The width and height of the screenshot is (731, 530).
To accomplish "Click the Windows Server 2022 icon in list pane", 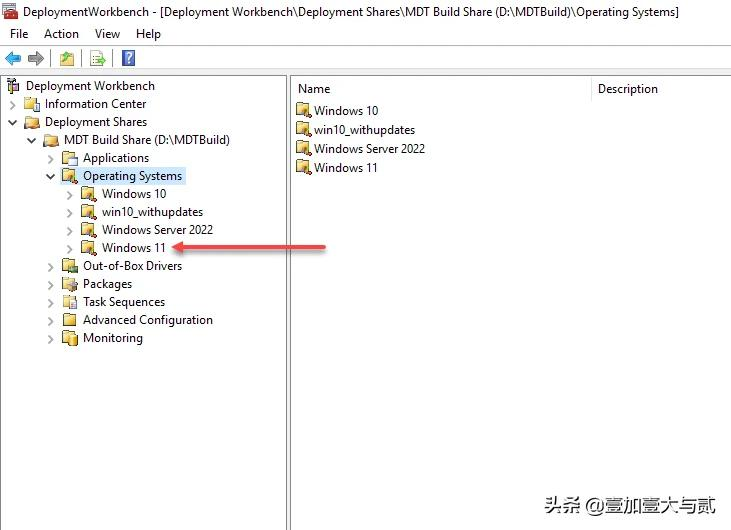I will click(303, 149).
